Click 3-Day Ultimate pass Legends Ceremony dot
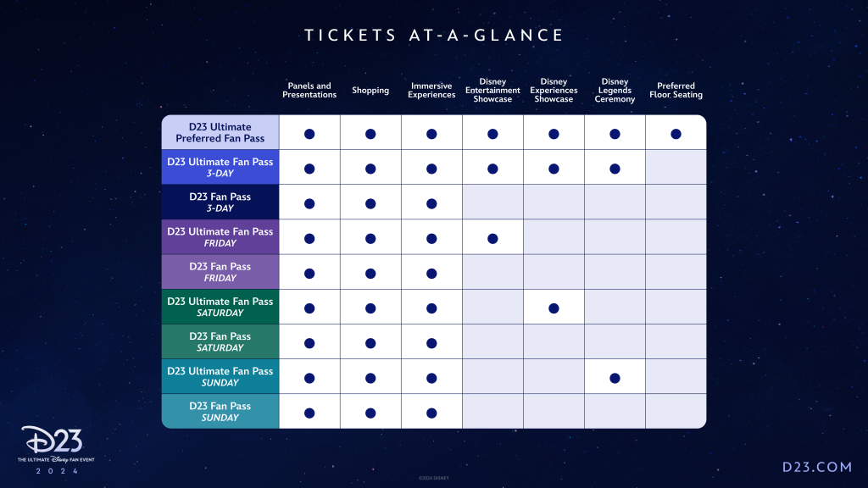 tap(615, 169)
